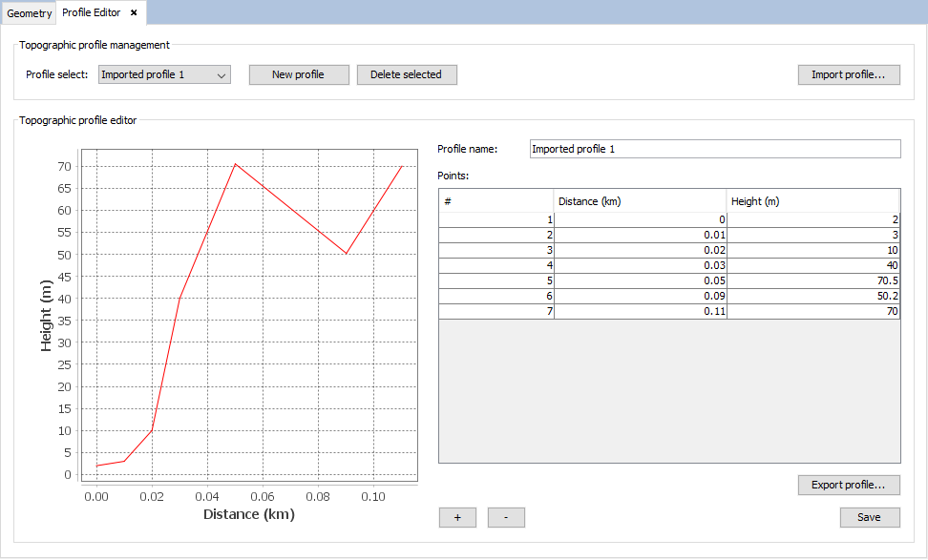Switch to the Geometry tab
The image size is (928, 560).
(x=29, y=13)
